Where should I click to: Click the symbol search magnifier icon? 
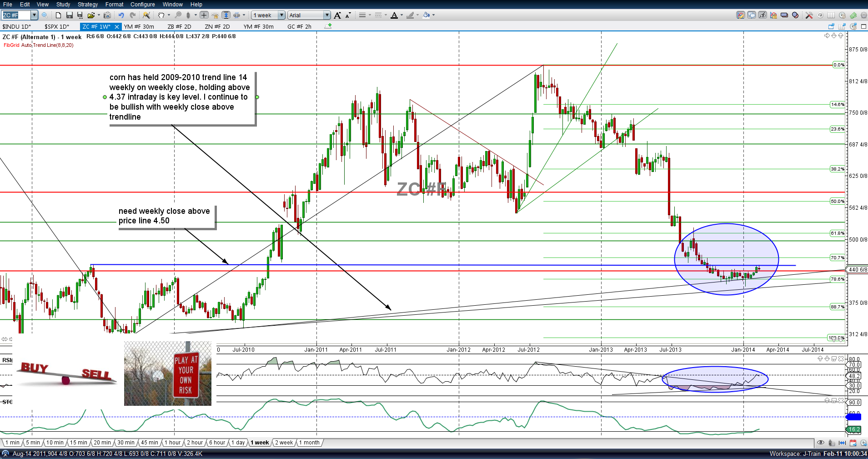tap(45, 15)
